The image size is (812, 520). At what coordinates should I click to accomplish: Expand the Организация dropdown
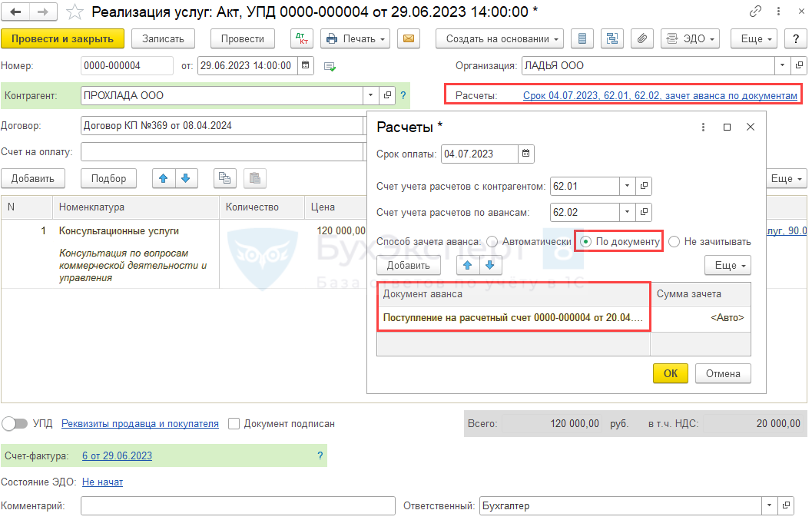click(783, 65)
